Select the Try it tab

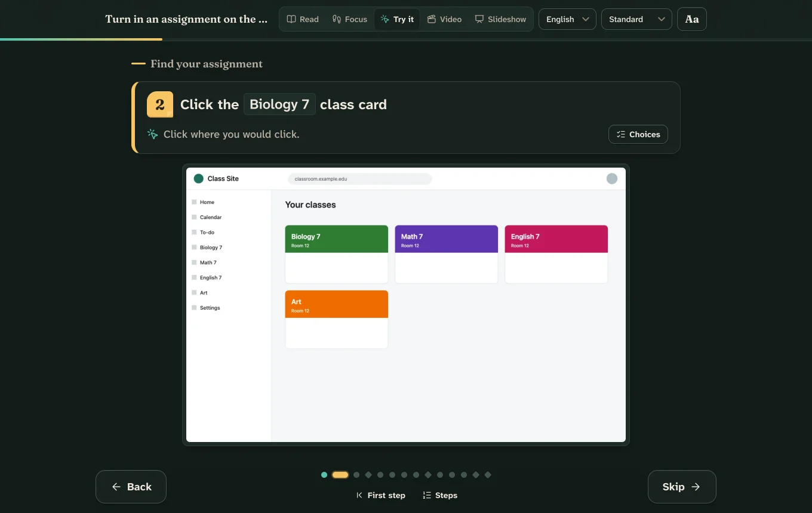[x=397, y=19]
